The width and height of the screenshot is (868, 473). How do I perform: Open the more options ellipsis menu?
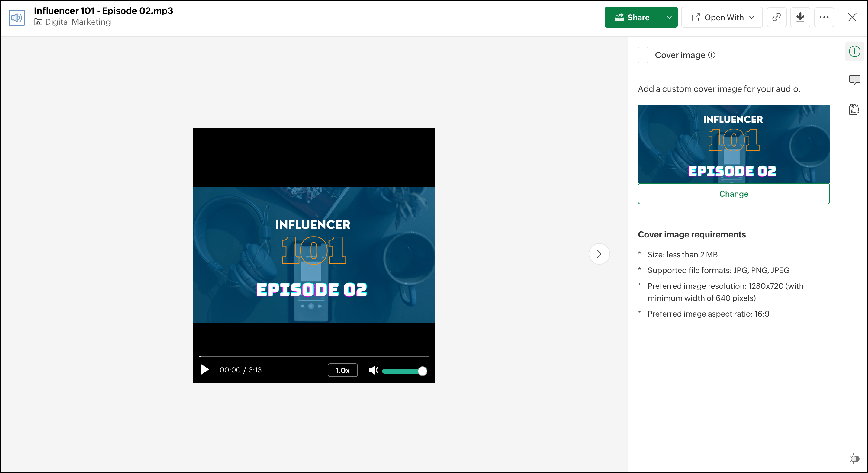pos(824,17)
